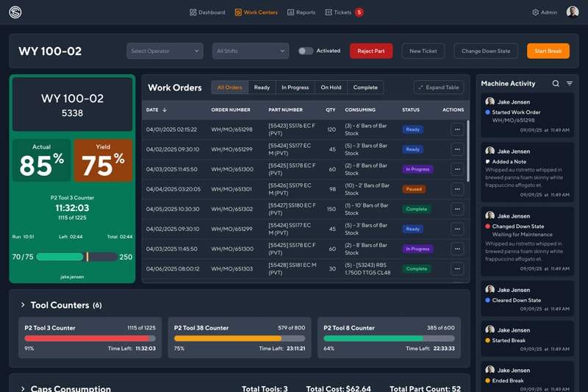588x392 pixels.
Task: Go to the Reports menu
Action: [301, 13]
